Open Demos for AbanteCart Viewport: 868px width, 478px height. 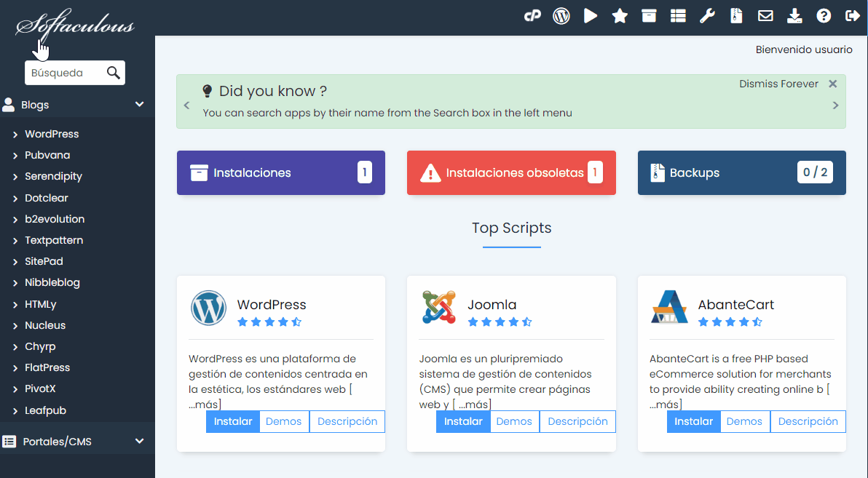click(744, 421)
